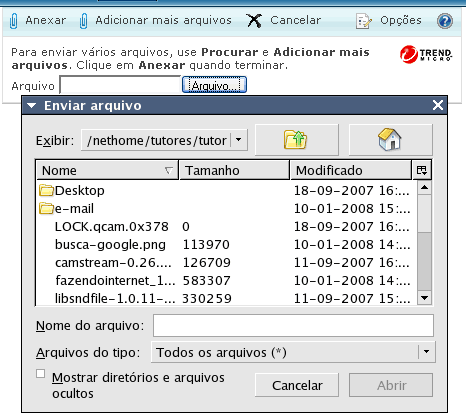The width and height of the screenshot is (466, 413).
Task: Click the size value 330259
Action: (x=207, y=298)
